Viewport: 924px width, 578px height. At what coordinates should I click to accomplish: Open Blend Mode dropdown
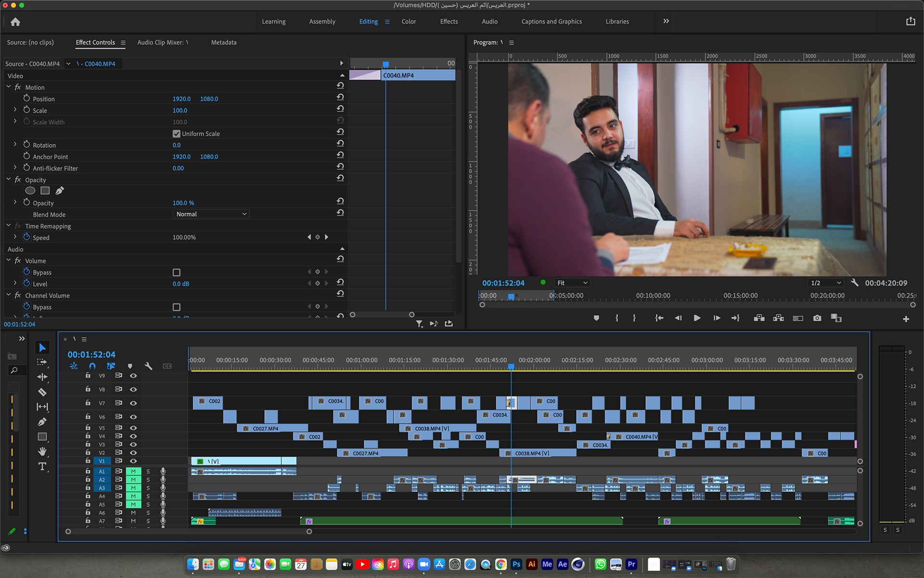coord(211,214)
